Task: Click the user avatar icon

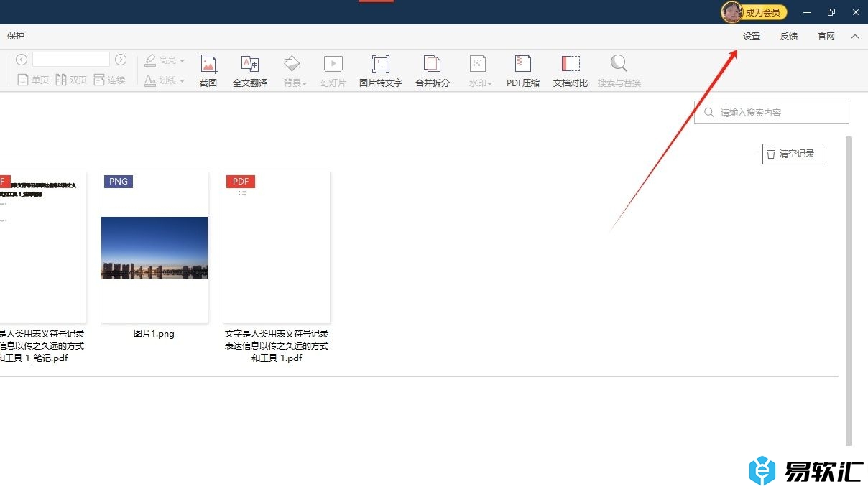Action: (731, 11)
